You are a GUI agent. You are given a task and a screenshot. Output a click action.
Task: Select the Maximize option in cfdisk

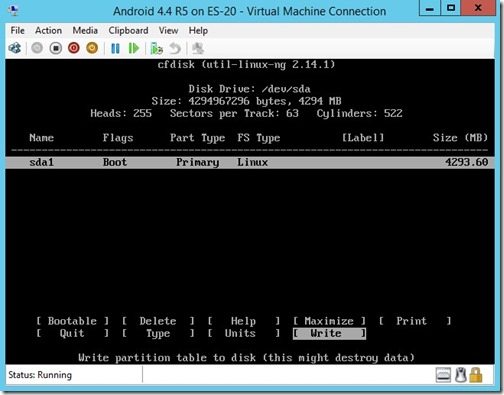click(329, 321)
